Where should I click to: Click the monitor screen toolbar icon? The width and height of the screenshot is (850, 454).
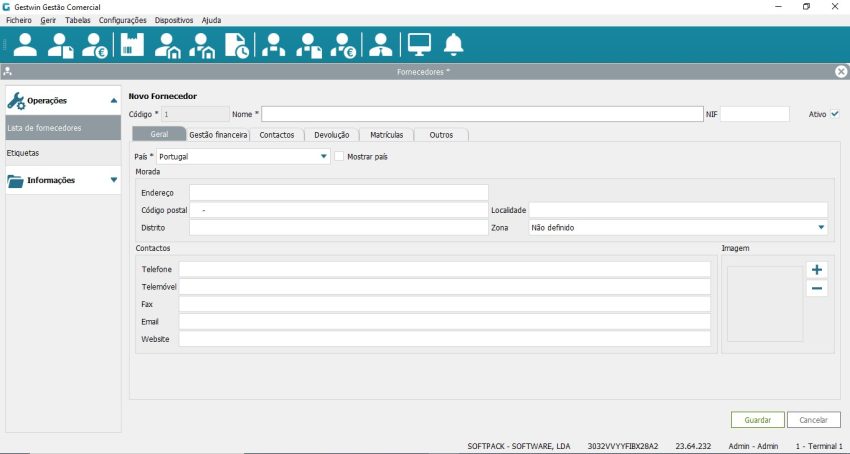[418, 45]
